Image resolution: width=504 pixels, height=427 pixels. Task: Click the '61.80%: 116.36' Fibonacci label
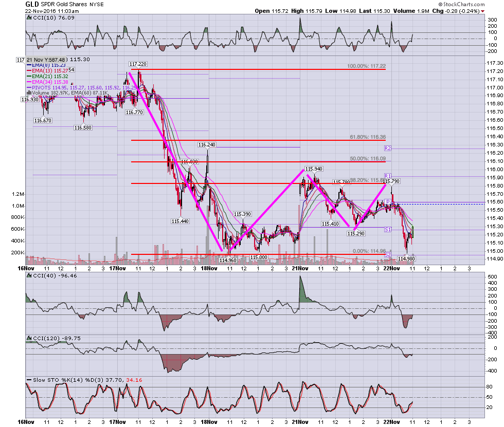368,137
